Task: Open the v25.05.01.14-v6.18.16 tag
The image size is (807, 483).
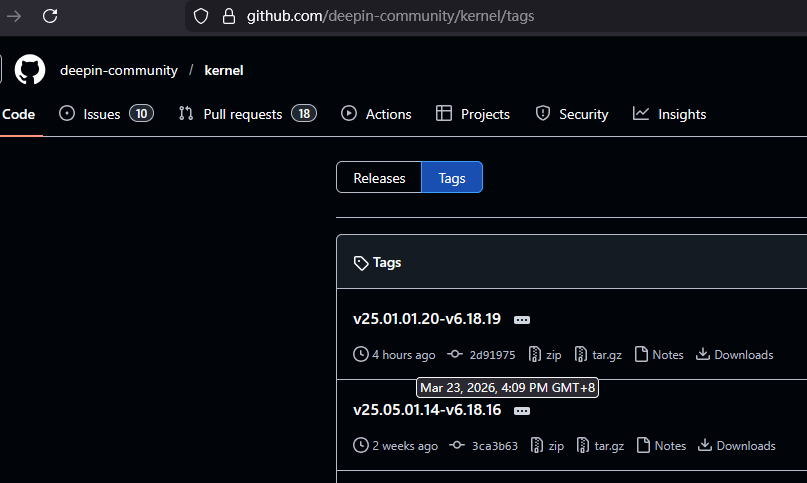Action: (427, 410)
